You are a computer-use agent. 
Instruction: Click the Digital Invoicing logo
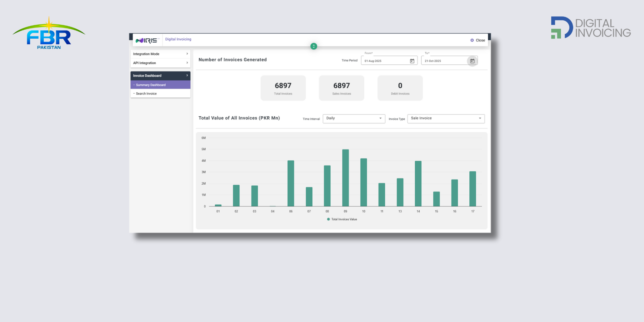coord(591,28)
